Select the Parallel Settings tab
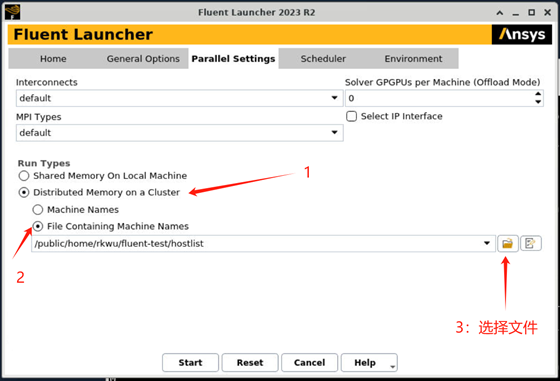 pos(233,59)
